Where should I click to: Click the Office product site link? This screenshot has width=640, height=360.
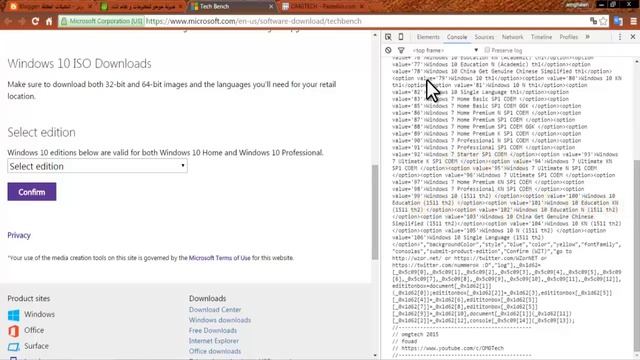(34, 330)
